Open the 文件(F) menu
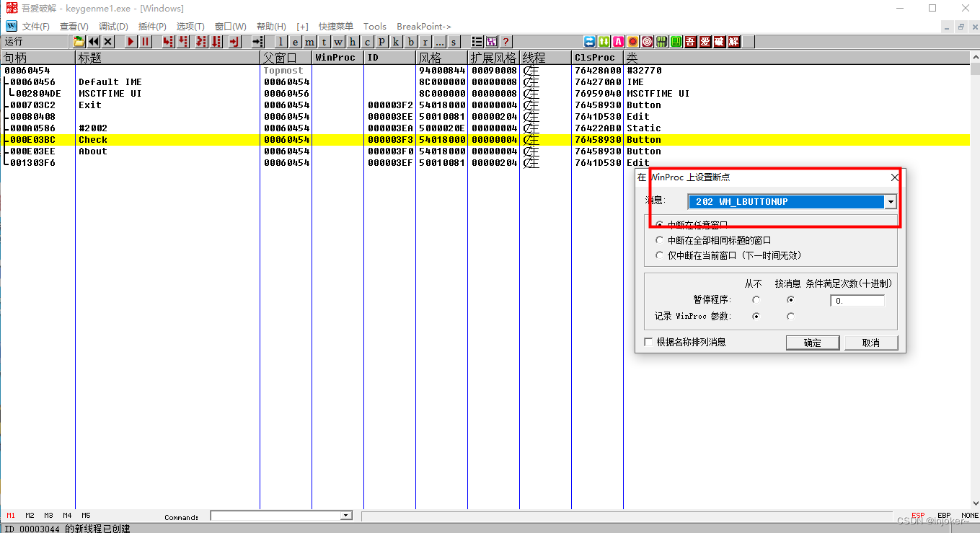This screenshot has width=980, height=533. 36,27
